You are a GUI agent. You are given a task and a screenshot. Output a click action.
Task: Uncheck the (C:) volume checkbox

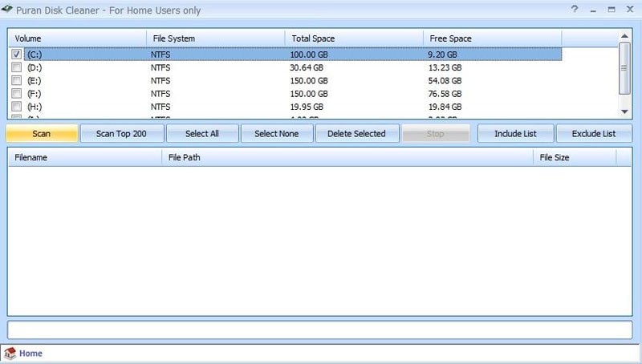tap(16, 54)
